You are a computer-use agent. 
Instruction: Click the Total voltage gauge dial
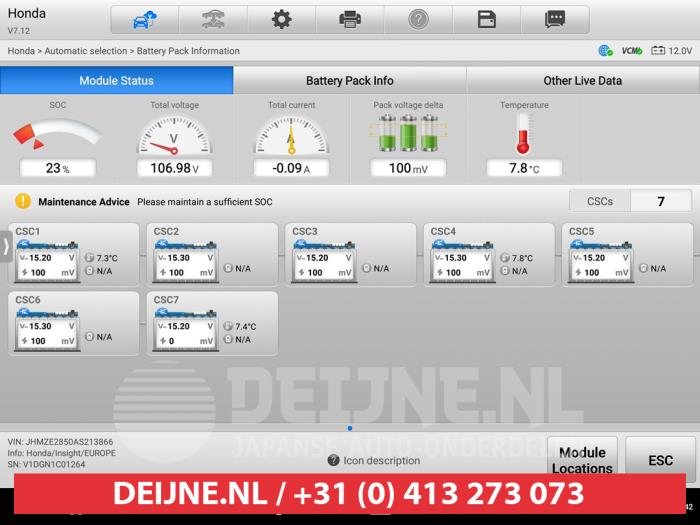click(174, 135)
